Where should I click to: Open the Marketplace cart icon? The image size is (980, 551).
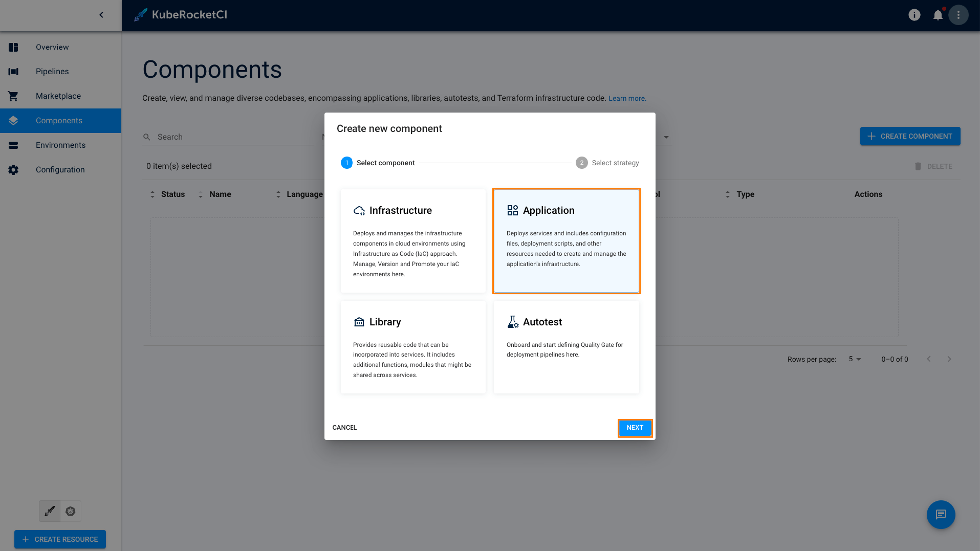(x=13, y=96)
